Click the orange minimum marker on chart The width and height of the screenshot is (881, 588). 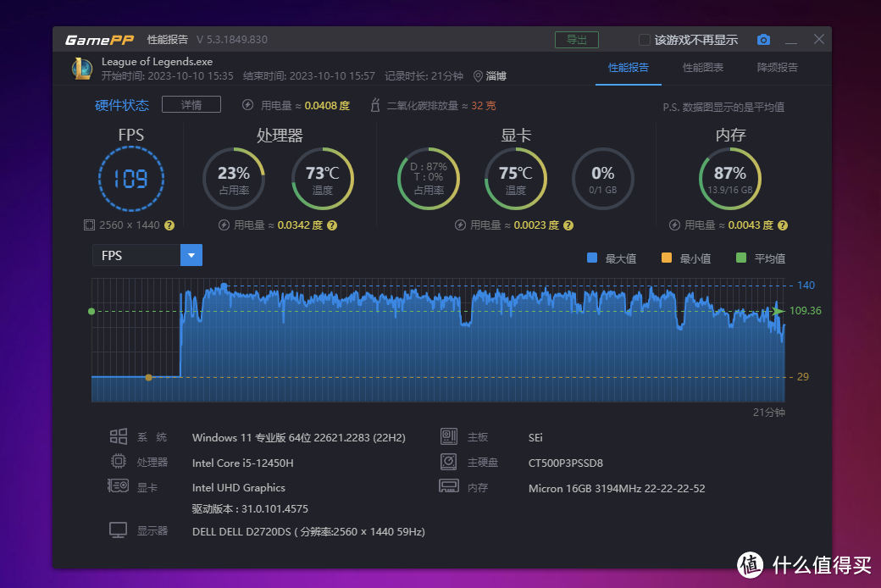(148, 377)
